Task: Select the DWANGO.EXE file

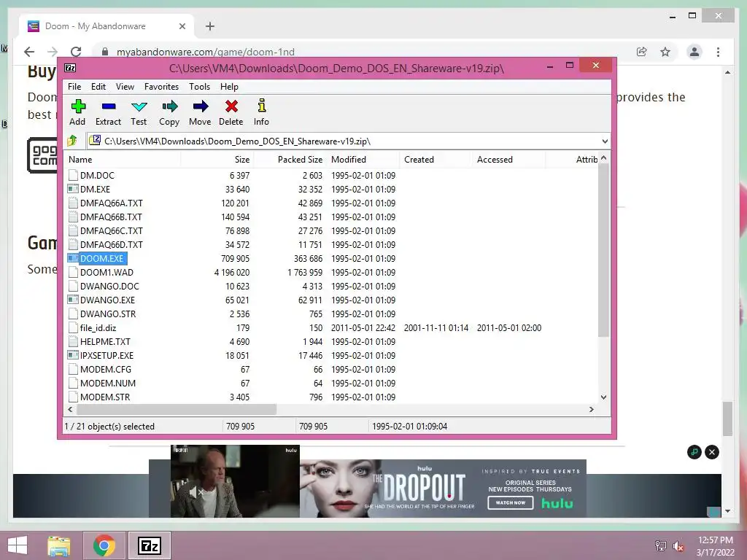Action: pos(108,300)
